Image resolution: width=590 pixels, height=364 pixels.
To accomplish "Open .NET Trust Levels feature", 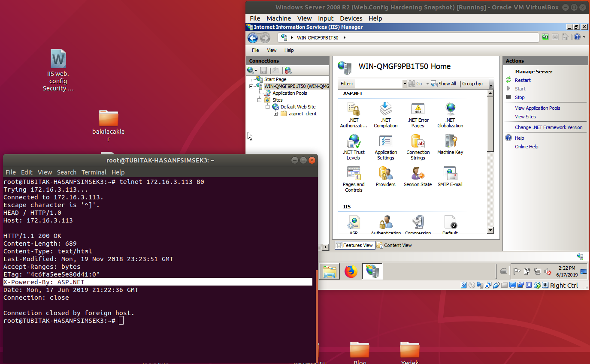I will (354, 147).
